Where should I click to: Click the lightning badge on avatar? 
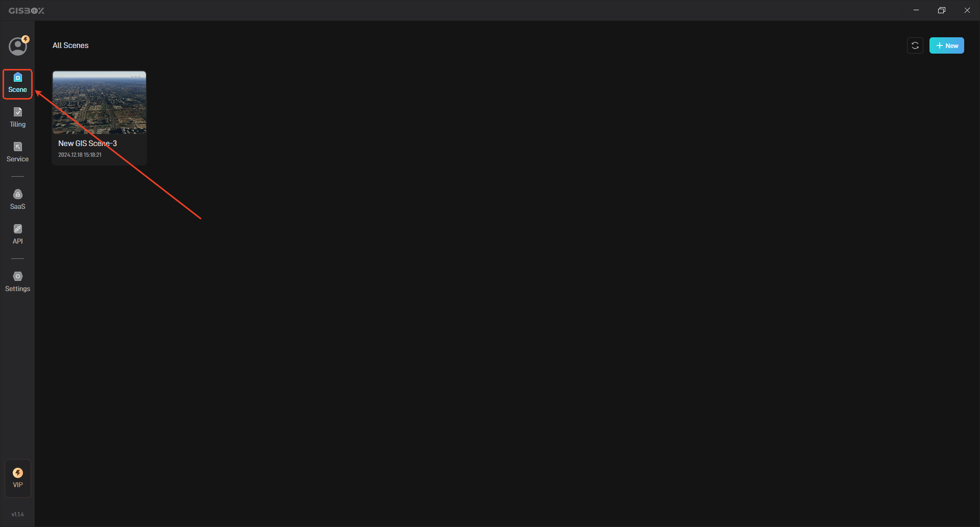(x=26, y=39)
